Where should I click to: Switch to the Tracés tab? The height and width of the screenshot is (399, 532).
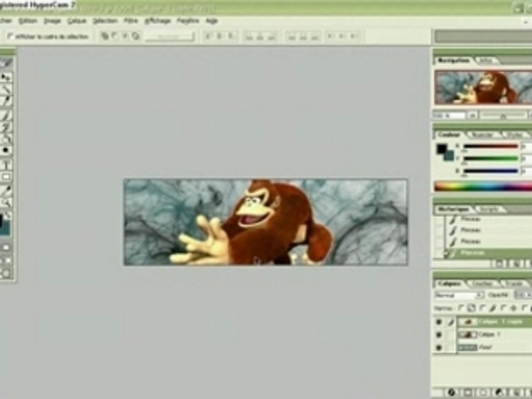(x=514, y=283)
